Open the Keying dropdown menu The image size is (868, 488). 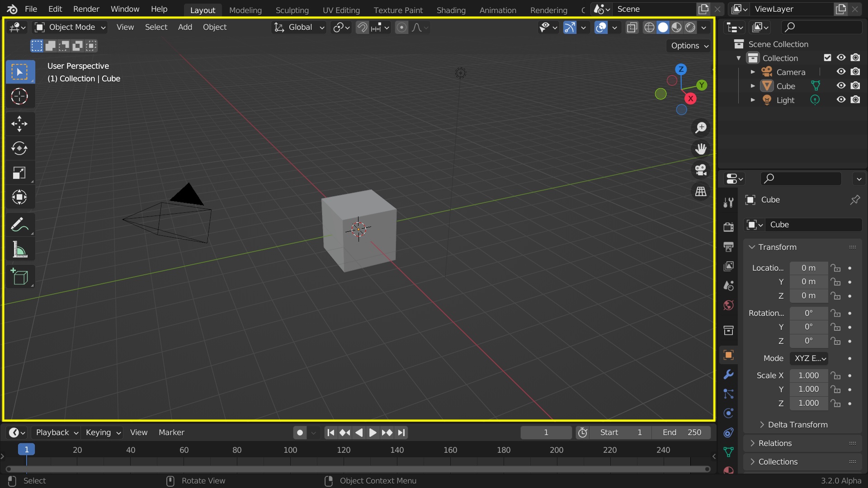[103, 432]
